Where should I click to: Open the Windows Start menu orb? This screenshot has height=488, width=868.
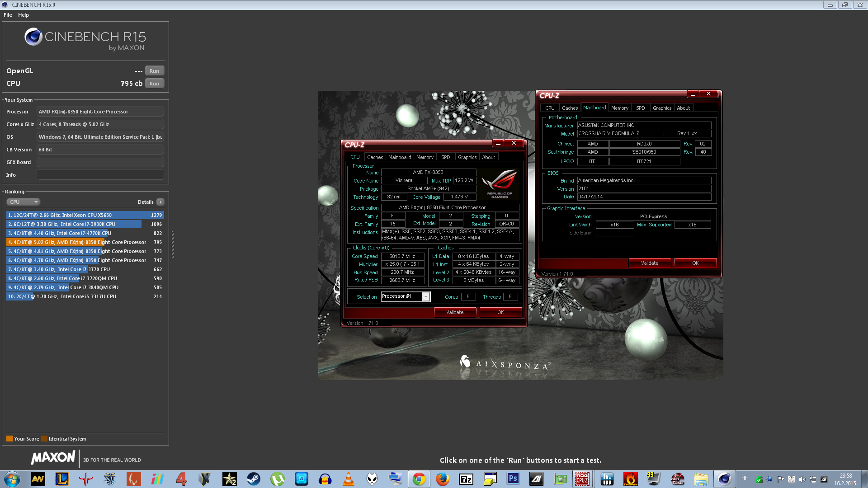(12, 479)
